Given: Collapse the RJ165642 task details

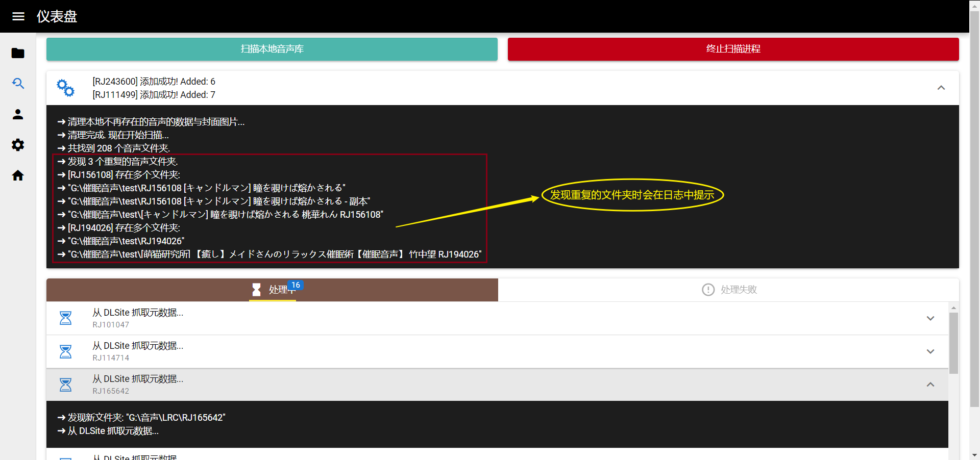Looking at the screenshot, I should [930, 385].
